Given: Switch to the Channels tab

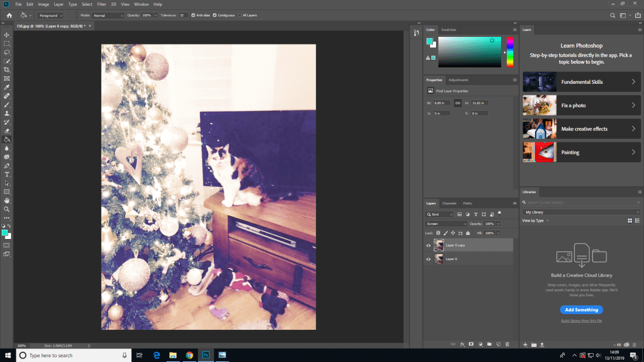Looking at the screenshot, I should click(x=449, y=203).
